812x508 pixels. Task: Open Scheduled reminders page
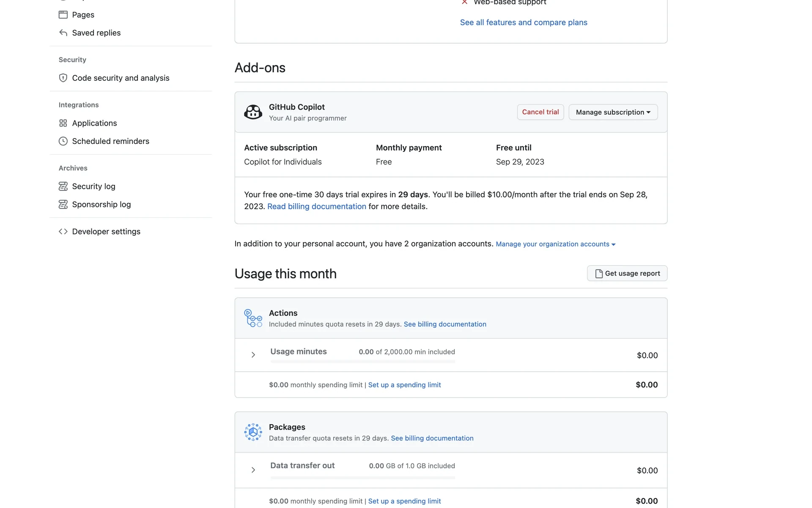pos(110,141)
